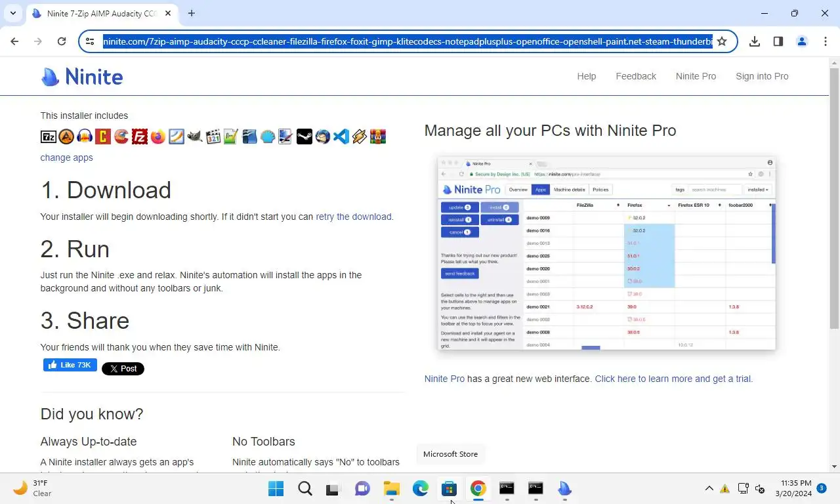840x504 pixels.
Task: Click the Audacity headphones icon
Action: (x=84, y=136)
